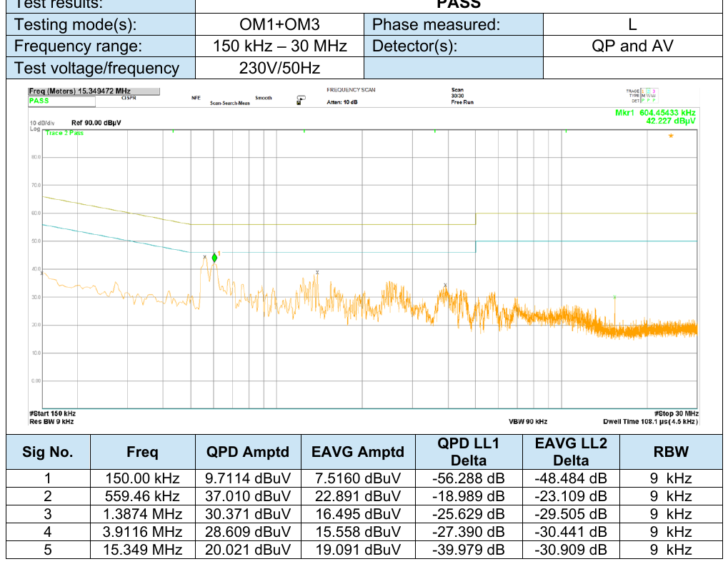Viewport: 728px width, 564px height.
Task: Click the green diamond marker 1 on trace
Action: [214, 258]
